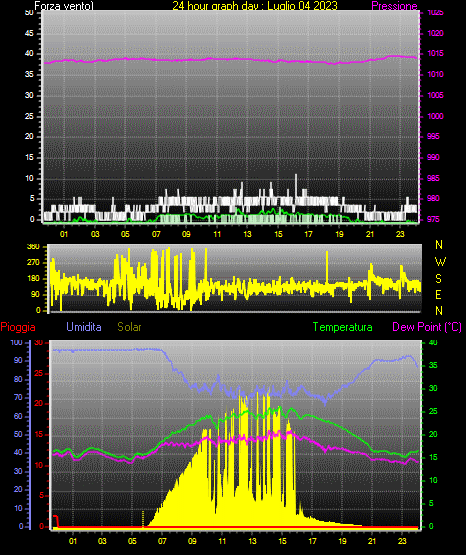This screenshot has width=466, height=555.
Task: Click hour 13 tick on wind graph axis
Action: [247, 234]
